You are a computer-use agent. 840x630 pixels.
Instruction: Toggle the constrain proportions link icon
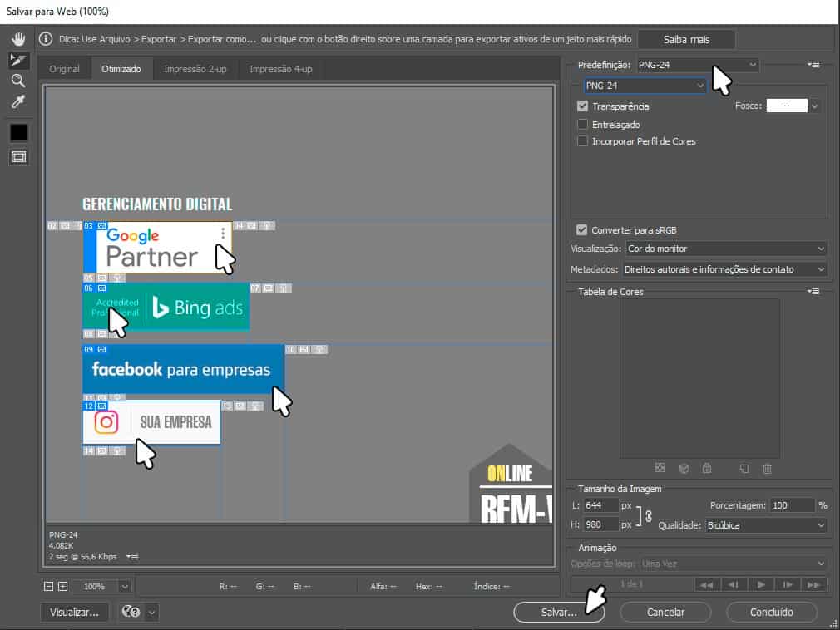pos(648,516)
